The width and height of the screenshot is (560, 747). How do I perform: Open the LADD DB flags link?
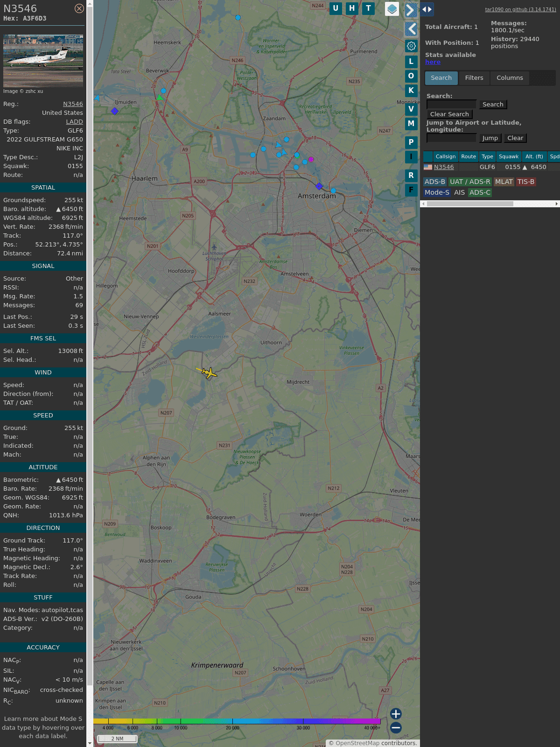coord(74,122)
